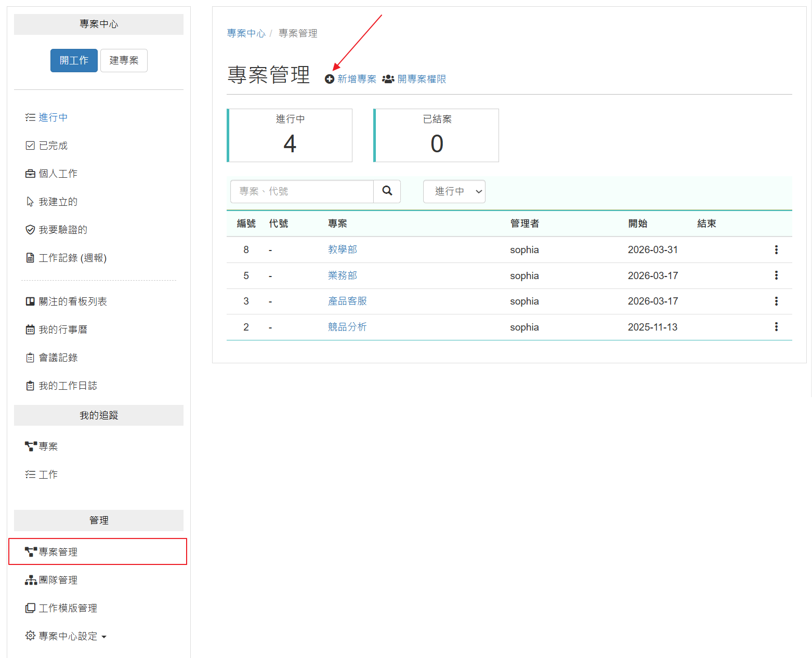
Task: Click the 團隊管理 org-chart icon
Action: click(x=31, y=580)
